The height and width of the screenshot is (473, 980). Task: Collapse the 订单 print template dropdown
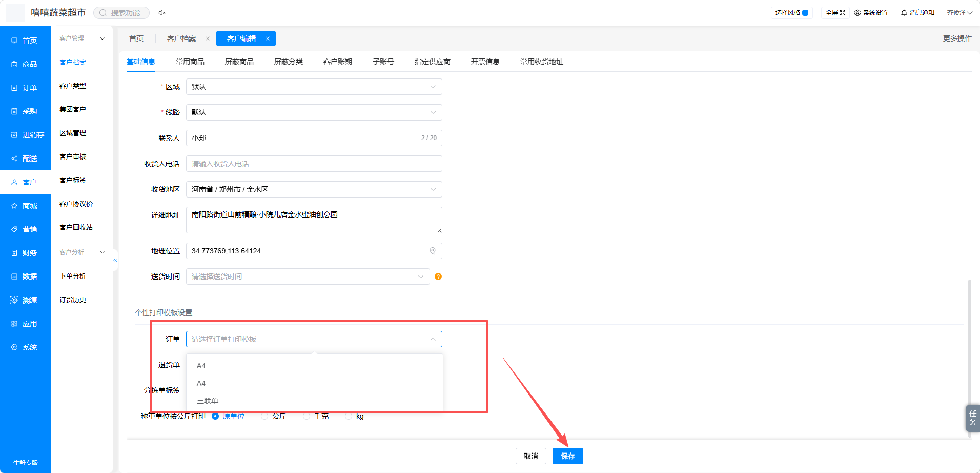pos(314,339)
